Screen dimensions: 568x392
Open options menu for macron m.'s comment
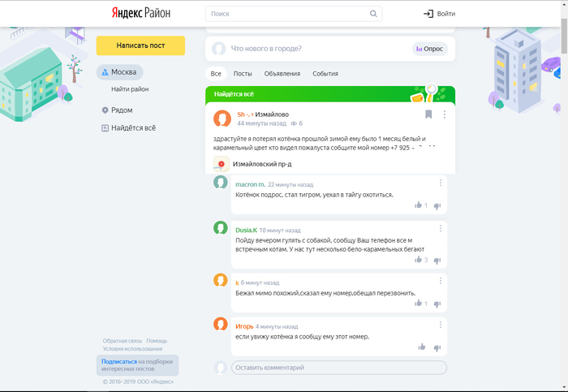441,183
